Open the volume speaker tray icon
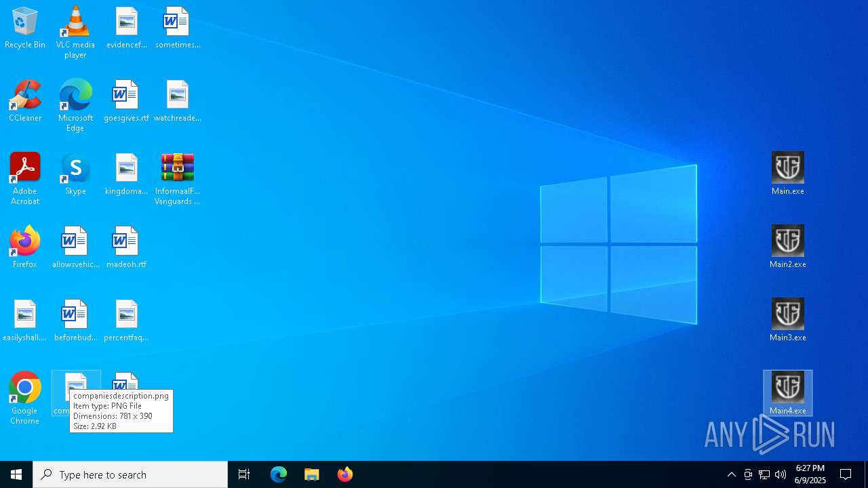 pos(781,474)
